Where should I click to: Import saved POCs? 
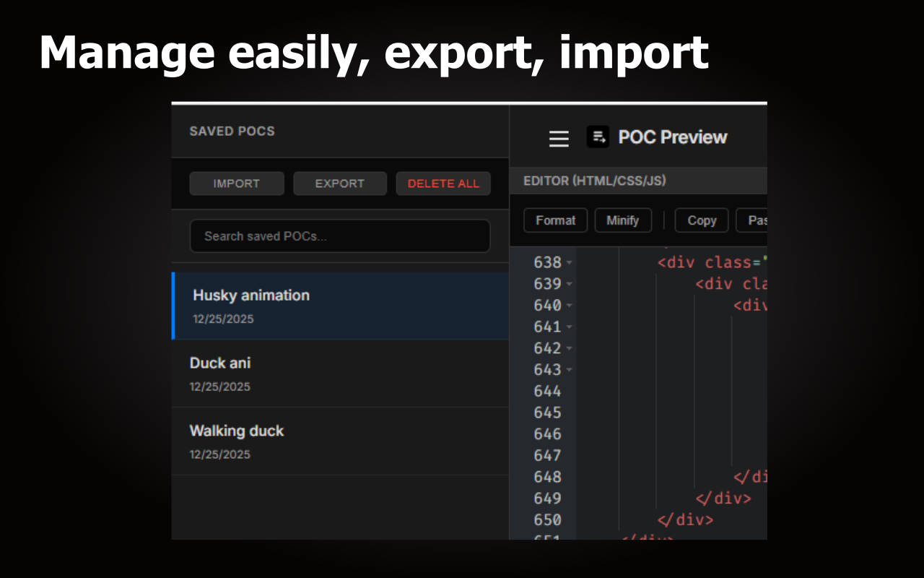click(x=236, y=183)
